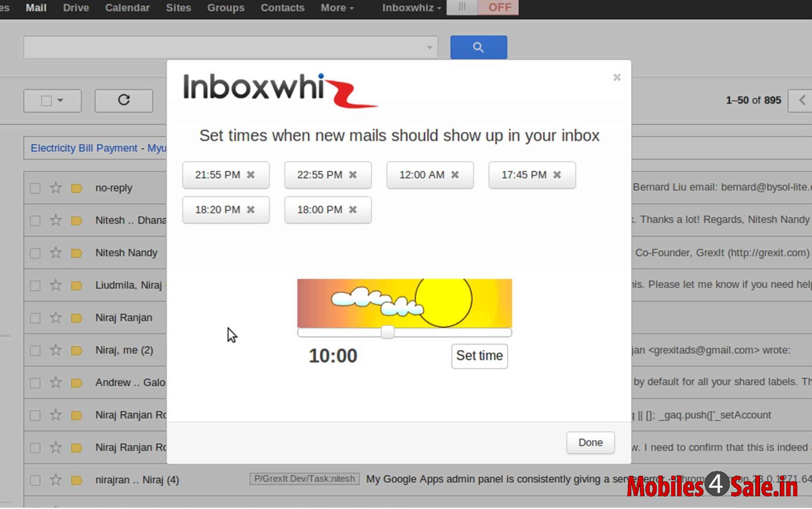The width and height of the screenshot is (812, 509).
Task: Remove the 21:55 PM time chip
Action: 250,175
